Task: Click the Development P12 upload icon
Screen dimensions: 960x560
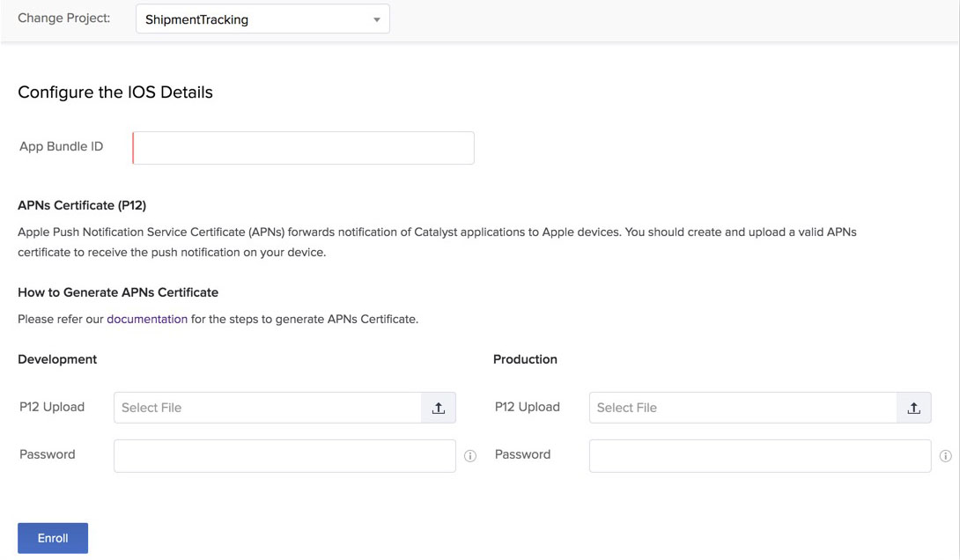Action: click(x=438, y=407)
